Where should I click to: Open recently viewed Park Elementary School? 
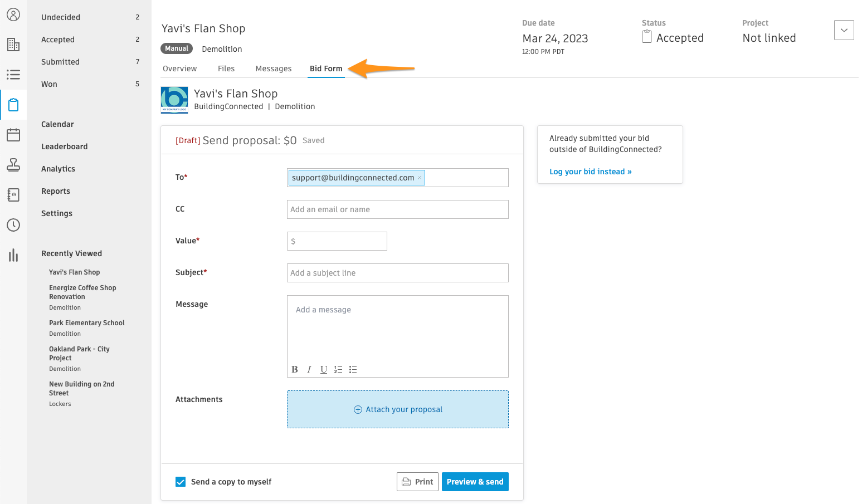87,323
